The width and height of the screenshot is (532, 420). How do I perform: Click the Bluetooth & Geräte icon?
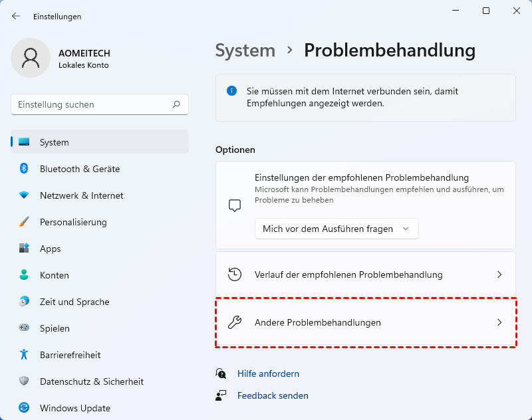tap(24, 169)
